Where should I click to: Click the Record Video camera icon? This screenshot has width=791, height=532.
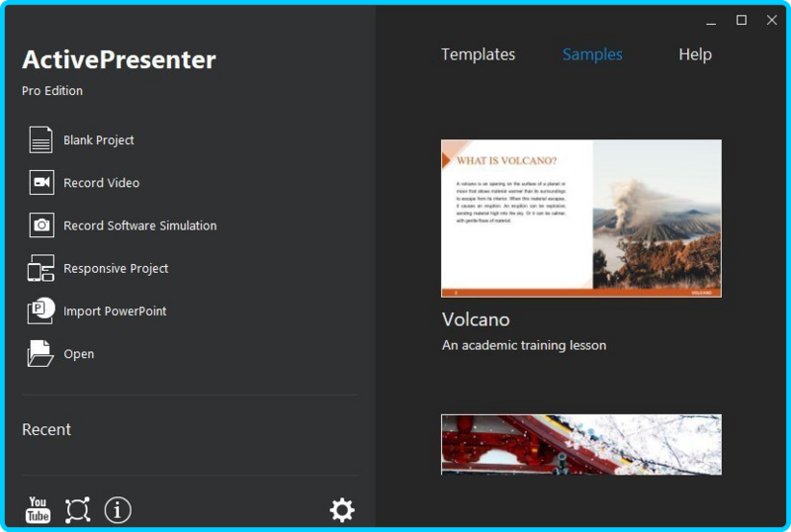42,182
